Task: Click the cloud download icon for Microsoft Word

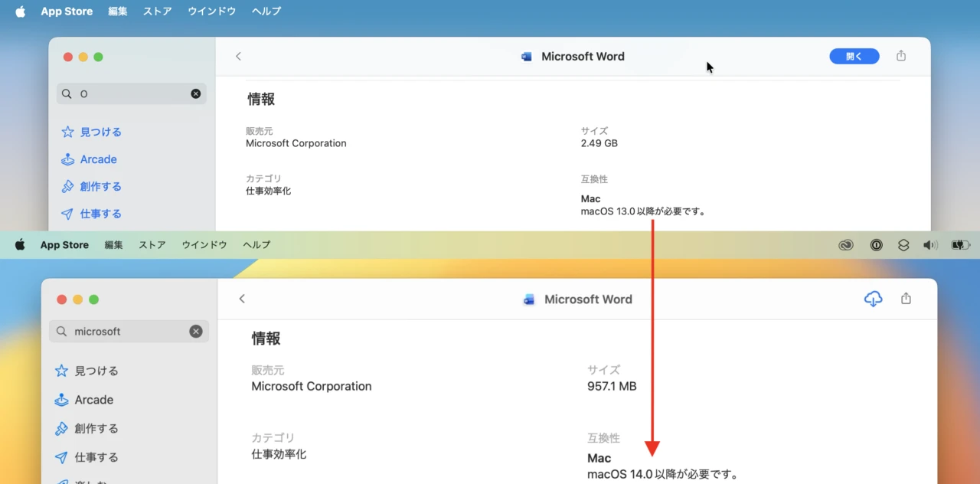Action: pyautogui.click(x=873, y=299)
